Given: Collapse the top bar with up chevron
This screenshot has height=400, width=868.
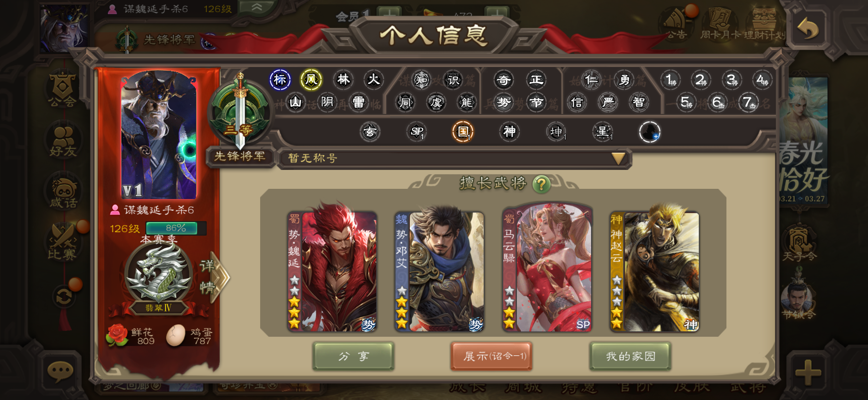Looking at the screenshot, I should click(x=257, y=7).
